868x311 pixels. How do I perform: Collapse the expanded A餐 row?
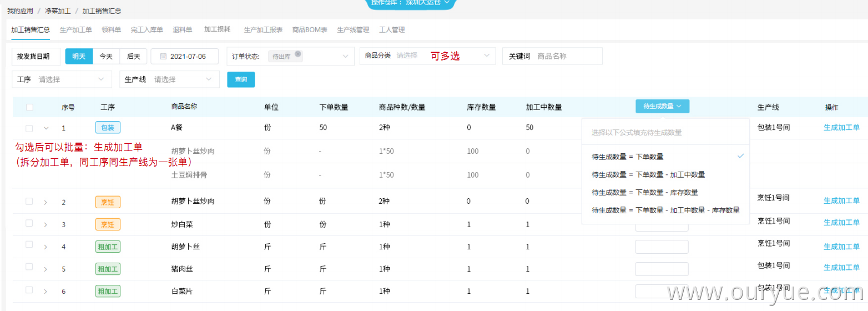tap(46, 128)
